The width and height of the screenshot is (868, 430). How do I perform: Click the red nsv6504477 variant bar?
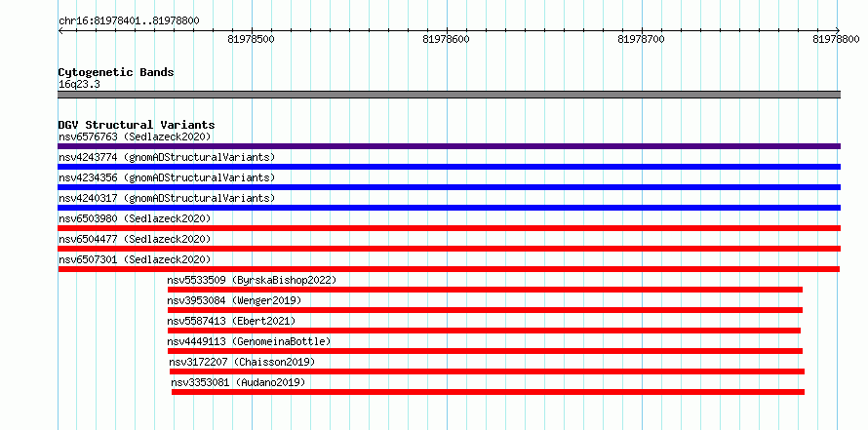pyautogui.click(x=449, y=249)
